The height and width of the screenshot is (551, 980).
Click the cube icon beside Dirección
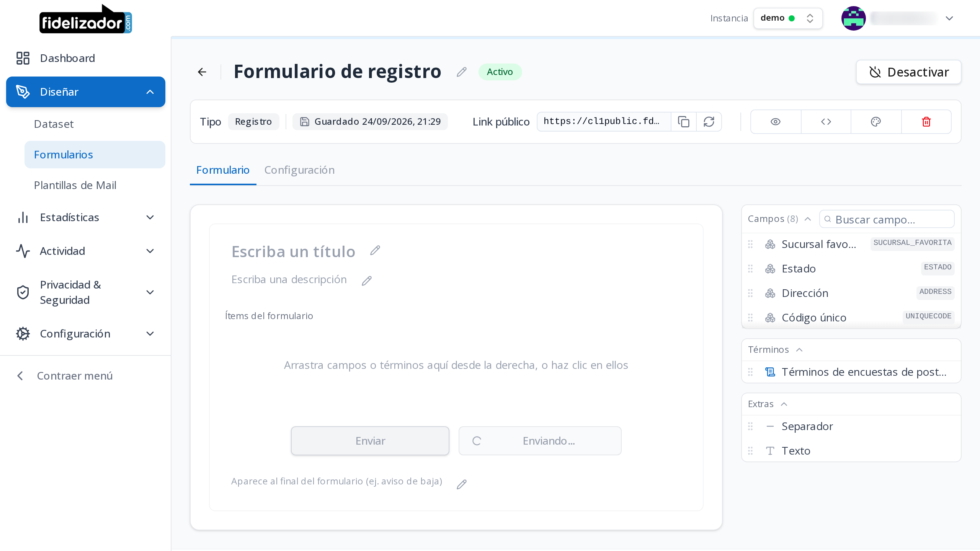[x=770, y=293]
